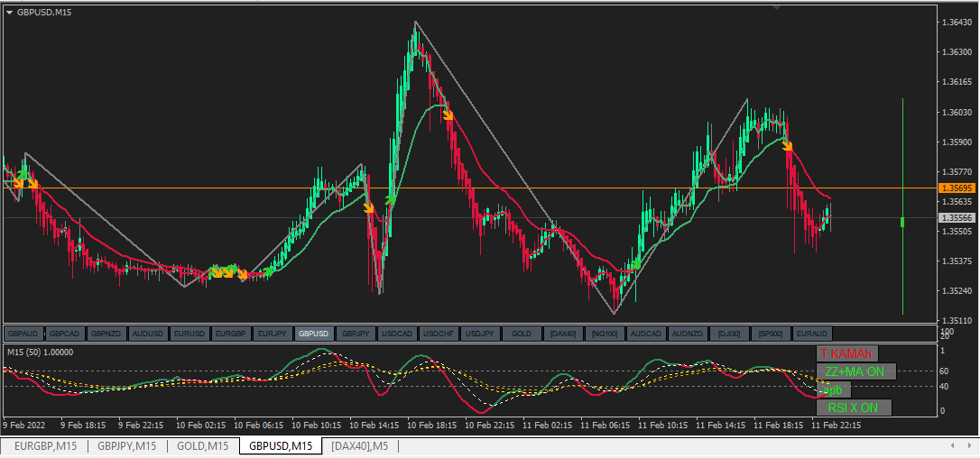Select the GBPUSD,M15 chart tab

281,446
